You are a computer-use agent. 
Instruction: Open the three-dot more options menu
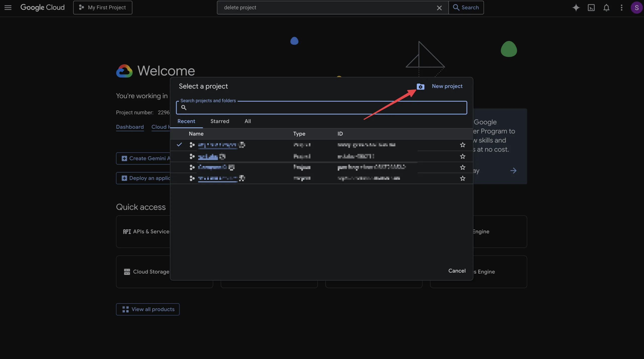pos(621,8)
